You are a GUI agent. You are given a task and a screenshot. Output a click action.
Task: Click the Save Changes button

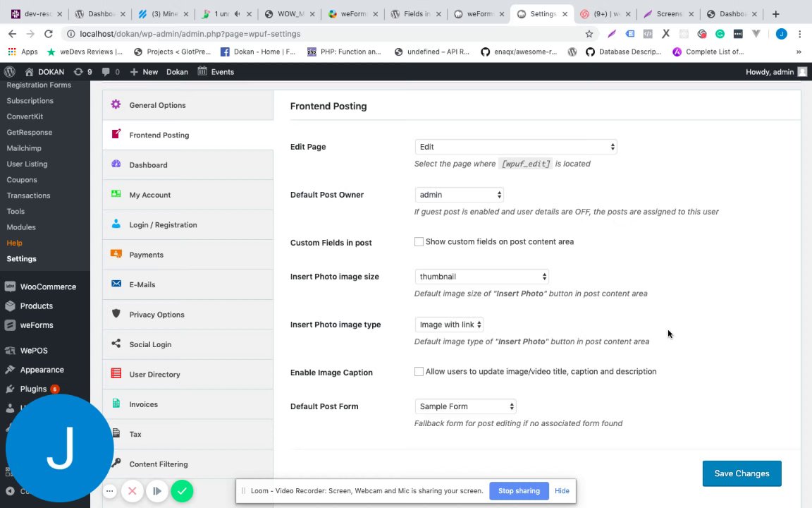click(x=742, y=473)
